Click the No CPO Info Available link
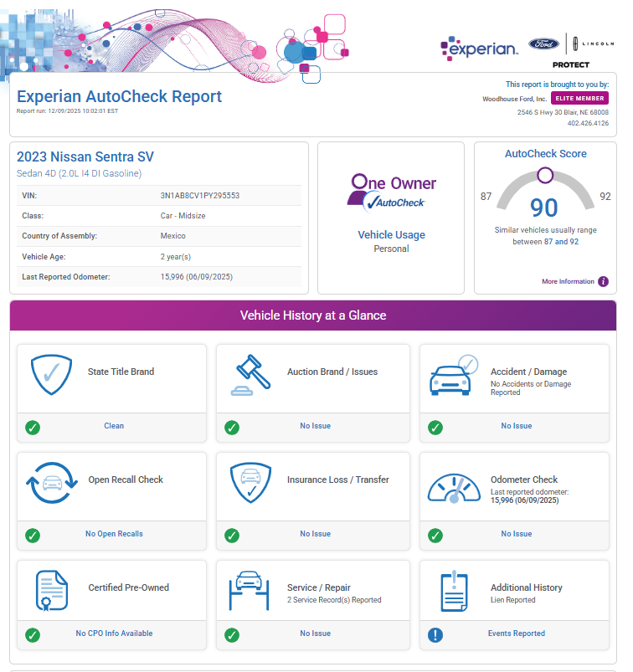 point(114,634)
